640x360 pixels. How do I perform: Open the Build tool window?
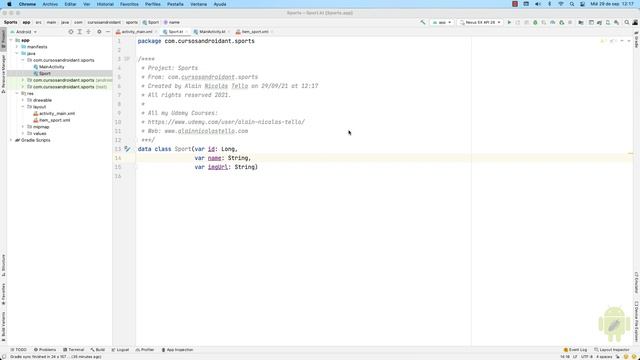(x=98, y=350)
